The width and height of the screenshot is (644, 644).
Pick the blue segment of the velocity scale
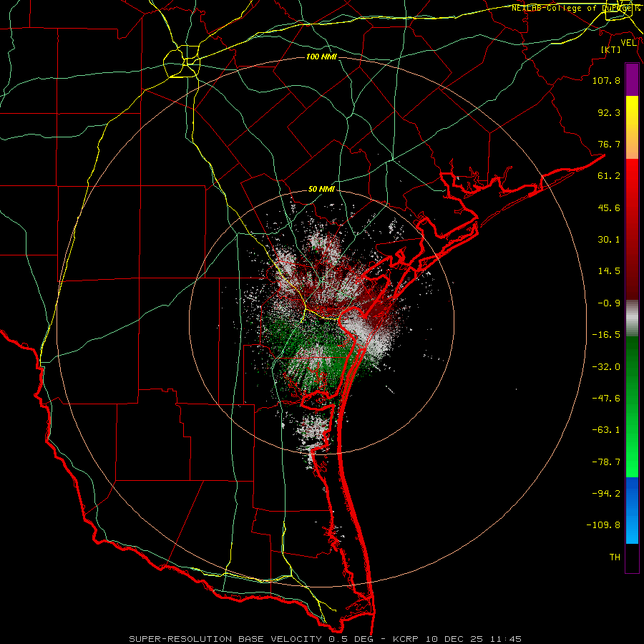(632, 510)
